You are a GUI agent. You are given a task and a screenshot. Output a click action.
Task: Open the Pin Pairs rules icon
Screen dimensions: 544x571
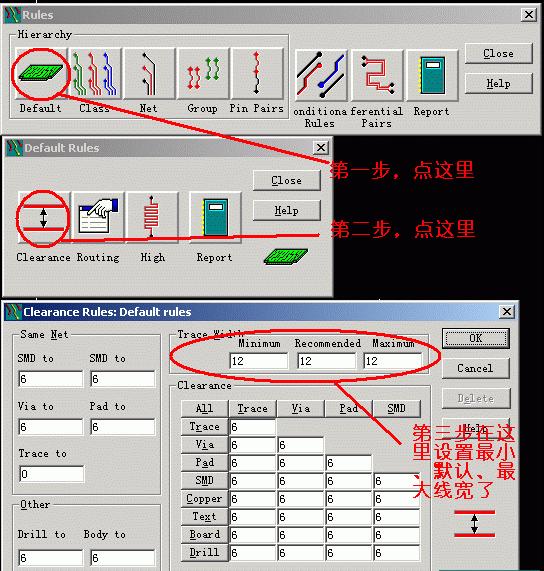[x=257, y=74]
